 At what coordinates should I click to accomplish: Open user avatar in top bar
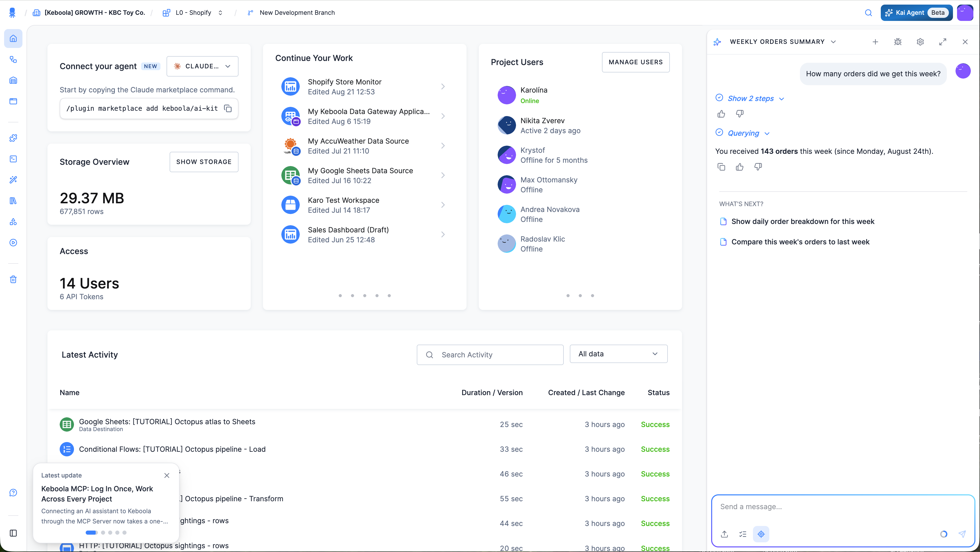[965, 12]
